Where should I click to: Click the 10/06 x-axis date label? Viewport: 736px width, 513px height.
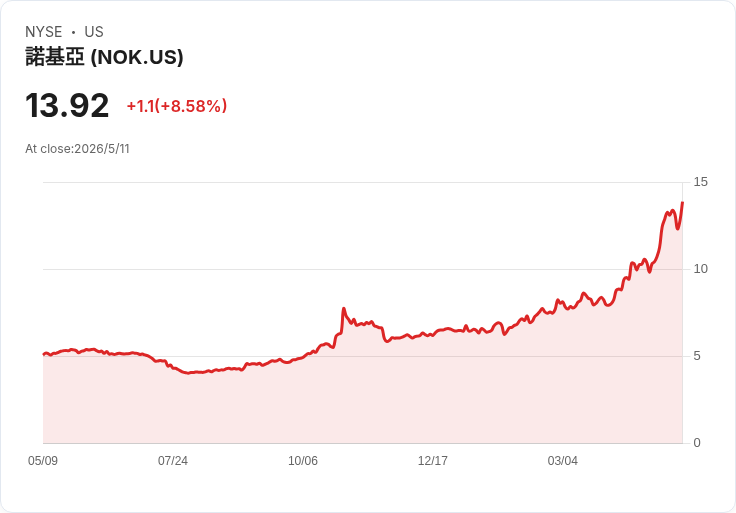(303, 461)
